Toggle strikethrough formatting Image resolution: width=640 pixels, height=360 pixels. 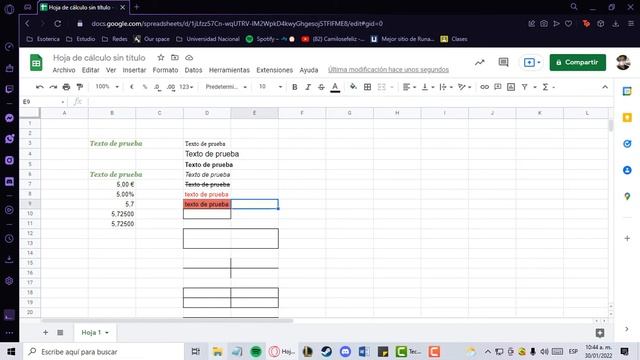point(321,87)
